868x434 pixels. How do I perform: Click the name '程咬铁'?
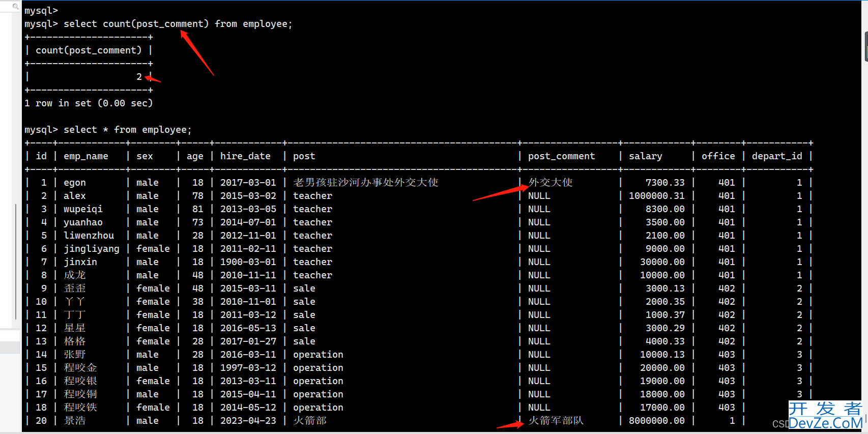pyautogui.click(x=80, y=407)
